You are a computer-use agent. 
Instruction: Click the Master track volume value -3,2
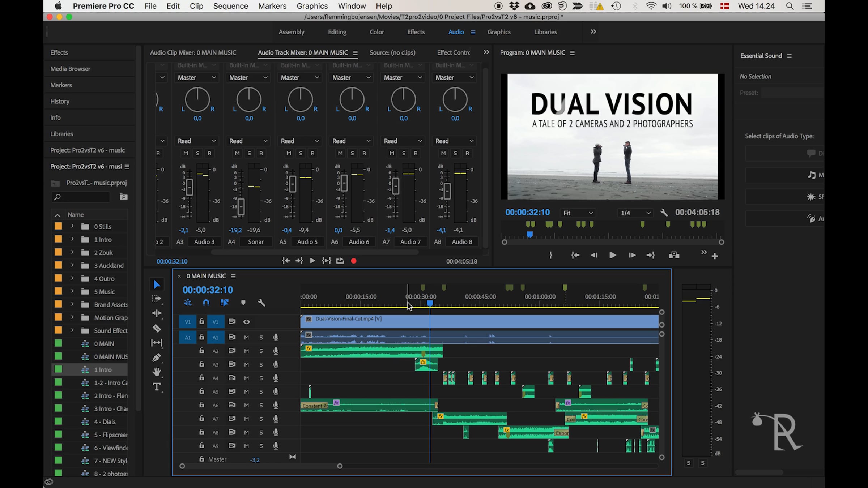pos(255,460)
